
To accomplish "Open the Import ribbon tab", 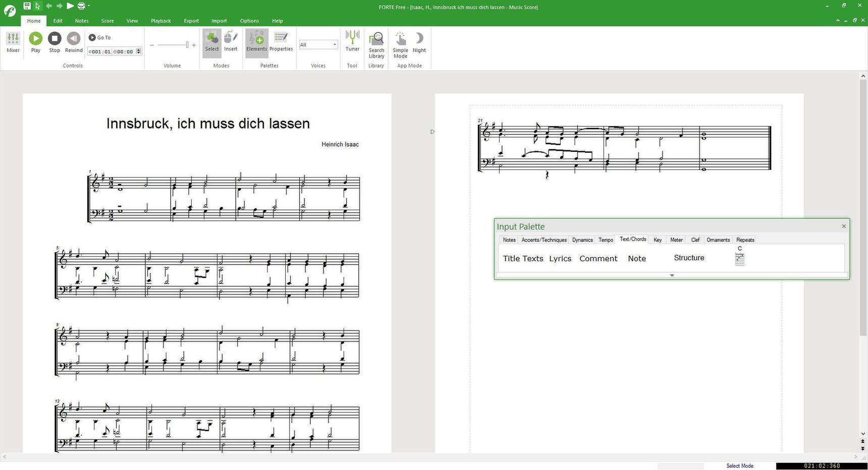I will click(x=219, y=21).
